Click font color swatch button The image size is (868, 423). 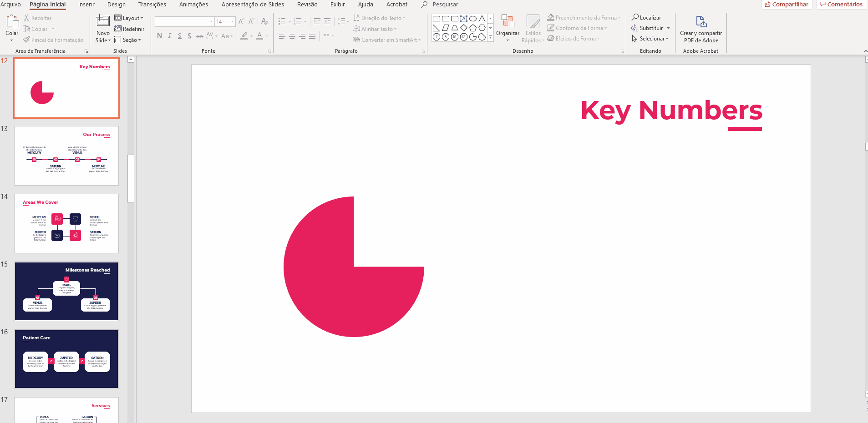click(x=259, y=36)
